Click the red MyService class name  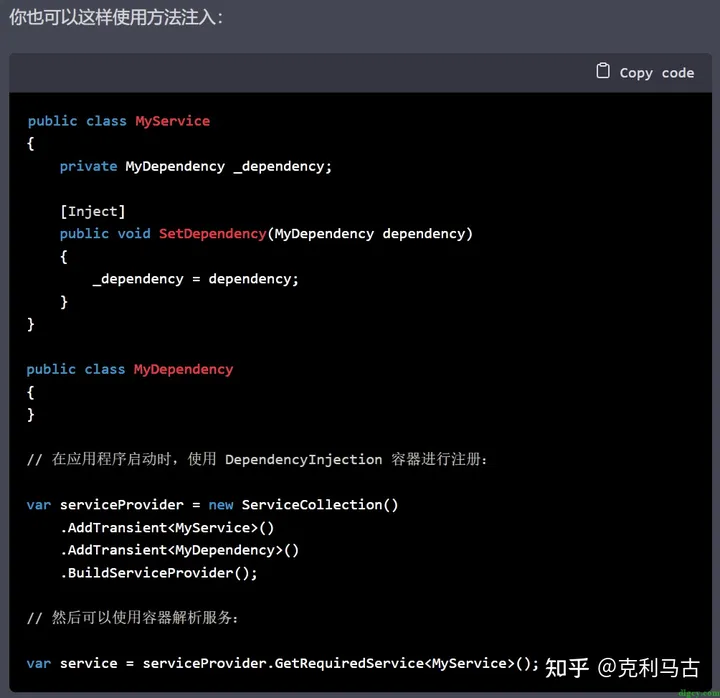tap(172, 121)
